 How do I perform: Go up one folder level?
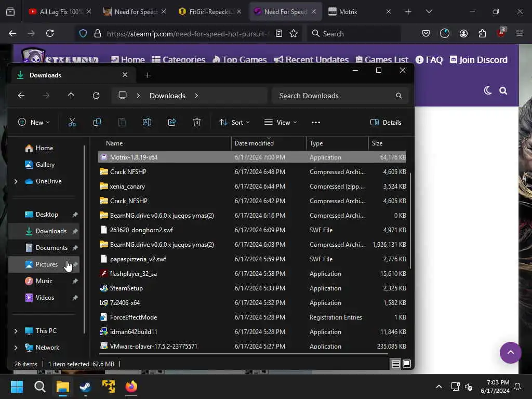[71, 96]
